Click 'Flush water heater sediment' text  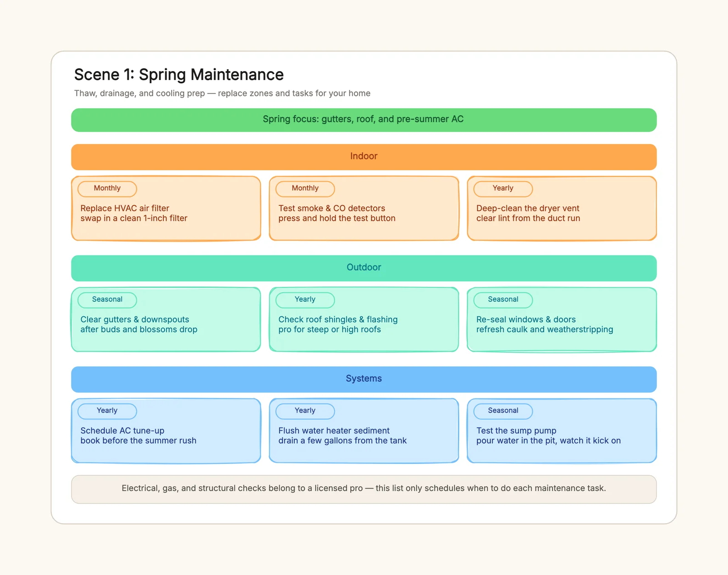tap(334, 430)
